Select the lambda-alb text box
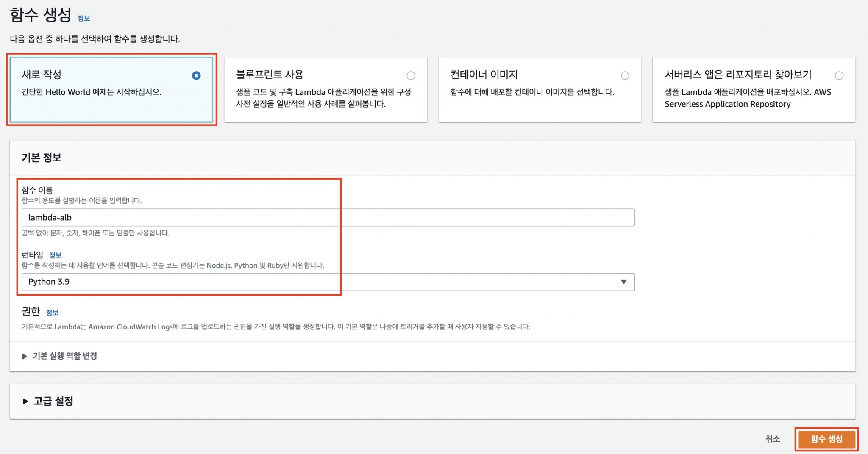 328,217
